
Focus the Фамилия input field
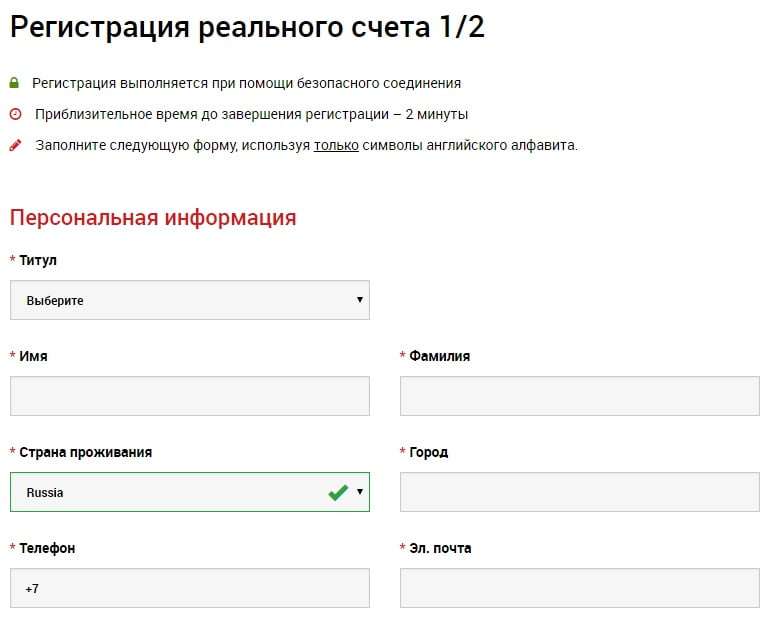pos(580,396)
